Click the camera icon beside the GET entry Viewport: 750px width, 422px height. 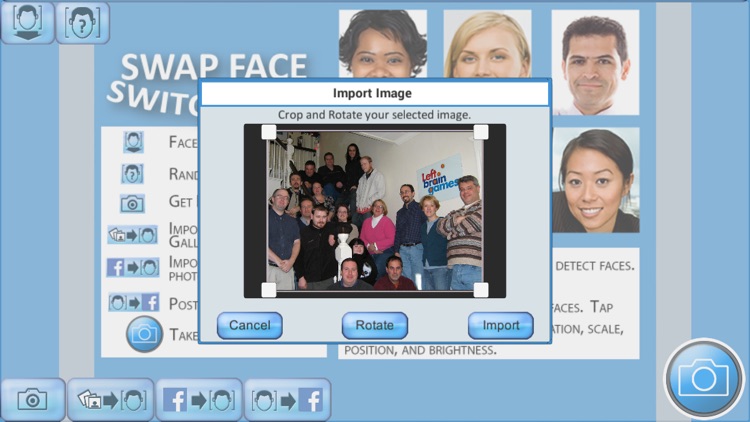pos(132,204)
